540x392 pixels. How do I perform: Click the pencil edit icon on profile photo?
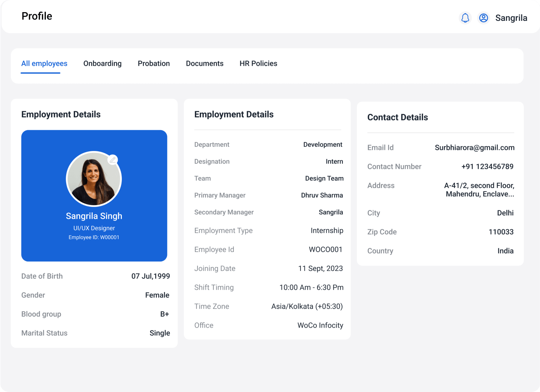[113, 160]
